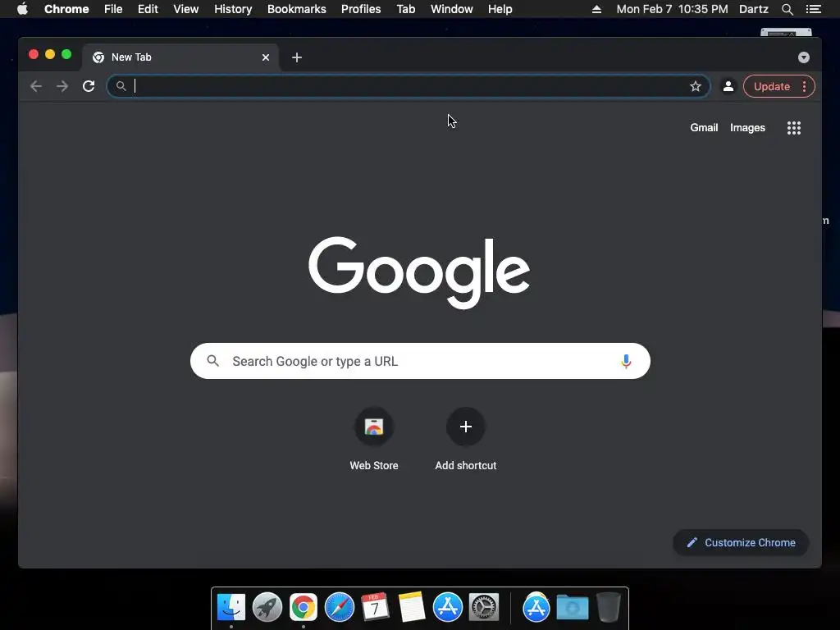This screenshot has width=840, height=630.
Task: Click Customize Chrome button
Action: [x=741, y=543]
